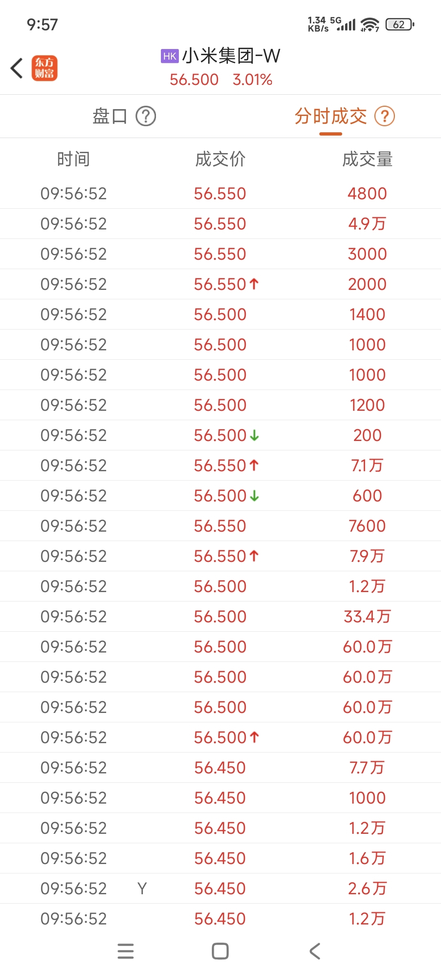441x980 pixels.
Task: Open the 东方财富 app logo
Action: (x=45, y=68)
